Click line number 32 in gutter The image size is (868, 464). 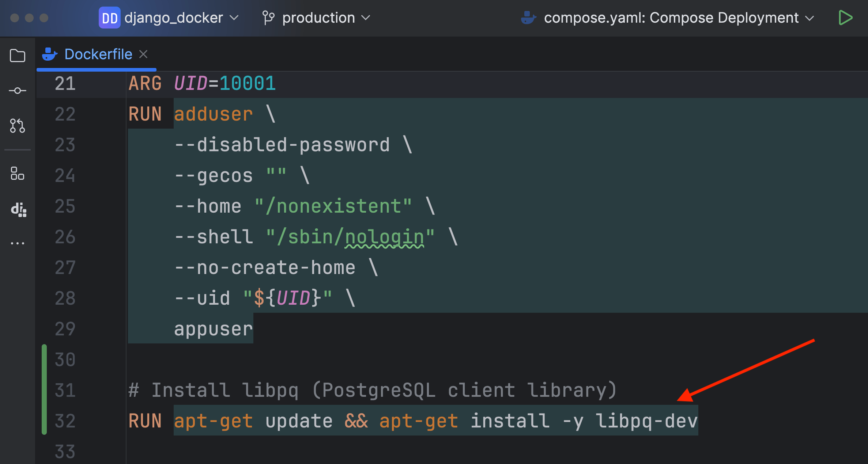[65, 421]
